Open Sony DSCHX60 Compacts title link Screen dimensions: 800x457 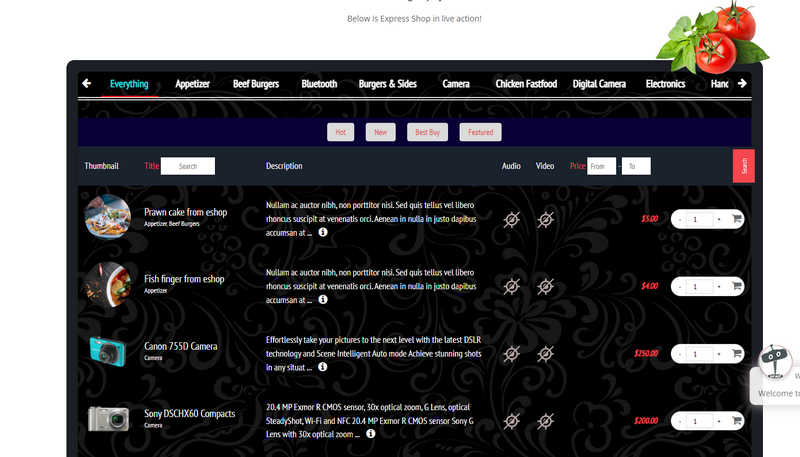pyautogui.click(x=189, y=414)
